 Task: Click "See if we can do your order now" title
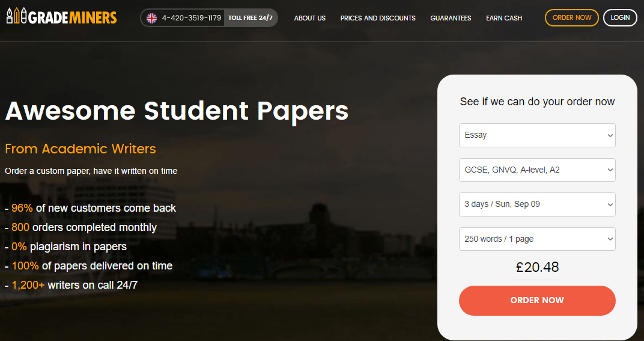(537, 102)
